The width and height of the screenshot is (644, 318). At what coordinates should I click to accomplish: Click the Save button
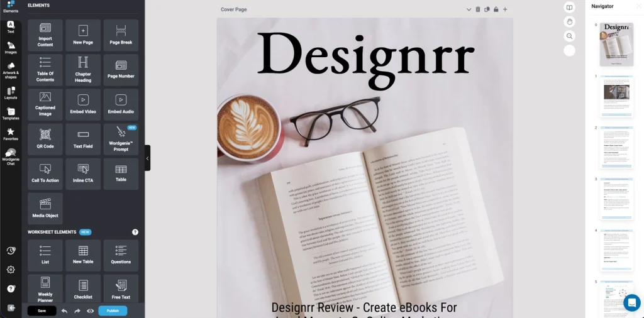[42, 310]
